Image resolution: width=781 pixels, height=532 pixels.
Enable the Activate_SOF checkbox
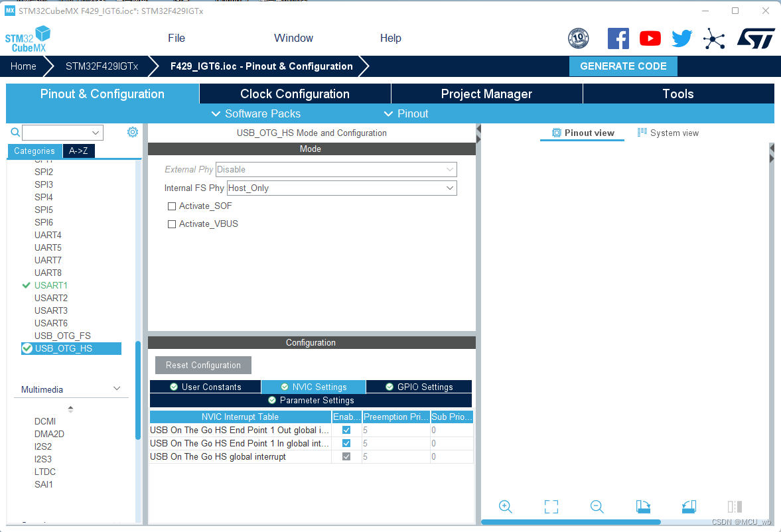(172, 206)
